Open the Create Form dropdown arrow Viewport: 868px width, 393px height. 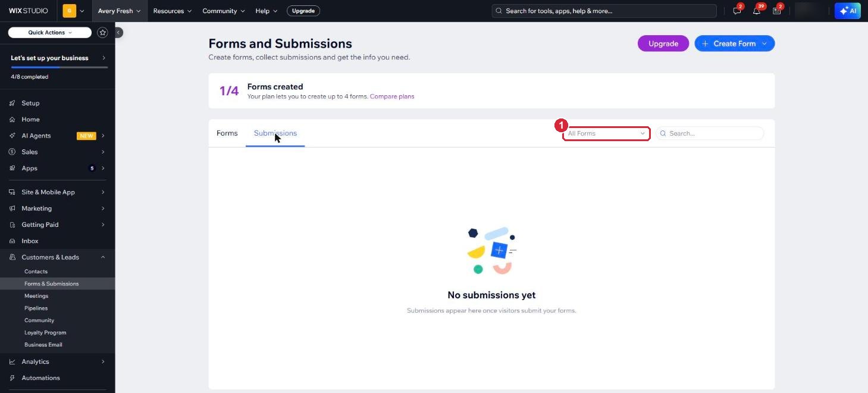[766, 43]
